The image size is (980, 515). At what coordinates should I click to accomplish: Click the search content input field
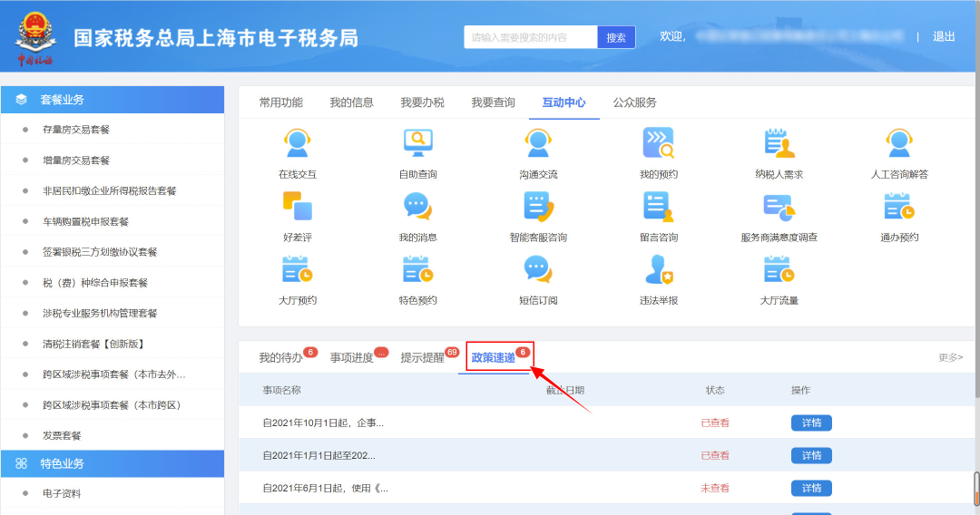pyautogui.click(x=531, y=37)
